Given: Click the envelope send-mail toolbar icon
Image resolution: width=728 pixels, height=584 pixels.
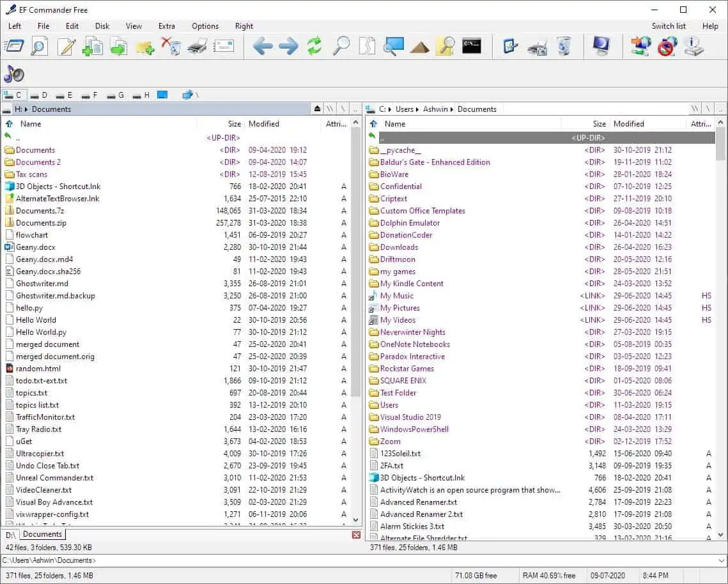Looking at the screenshot, I should [224, 46].
